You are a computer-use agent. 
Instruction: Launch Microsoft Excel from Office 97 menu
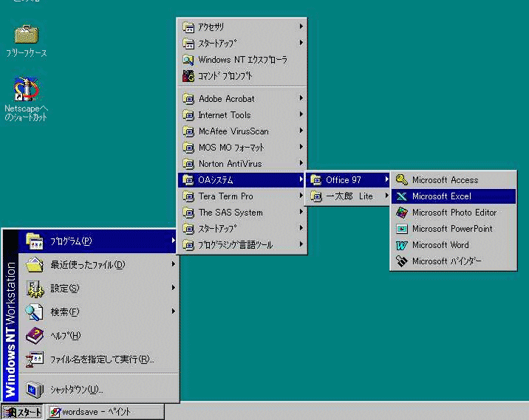[x=454, y=196]
